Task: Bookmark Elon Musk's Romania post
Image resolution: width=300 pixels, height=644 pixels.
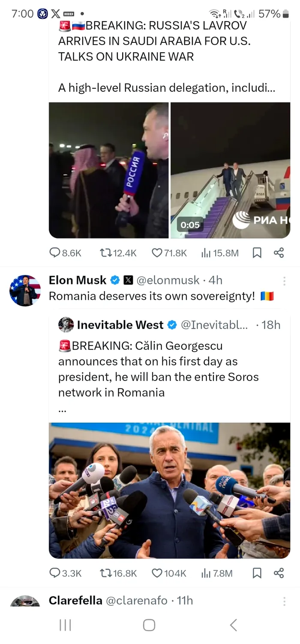Action: pyautogui.click(x=257, y=573)
